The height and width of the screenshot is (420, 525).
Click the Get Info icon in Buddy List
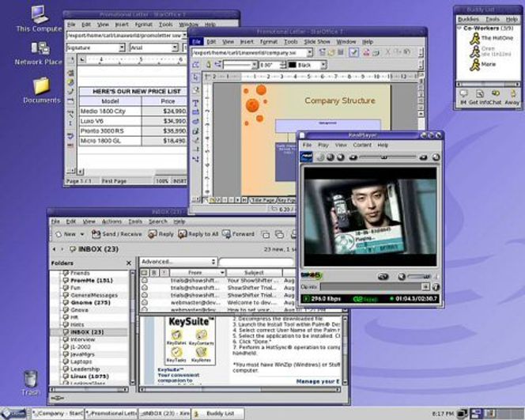(x=480, y=94)
